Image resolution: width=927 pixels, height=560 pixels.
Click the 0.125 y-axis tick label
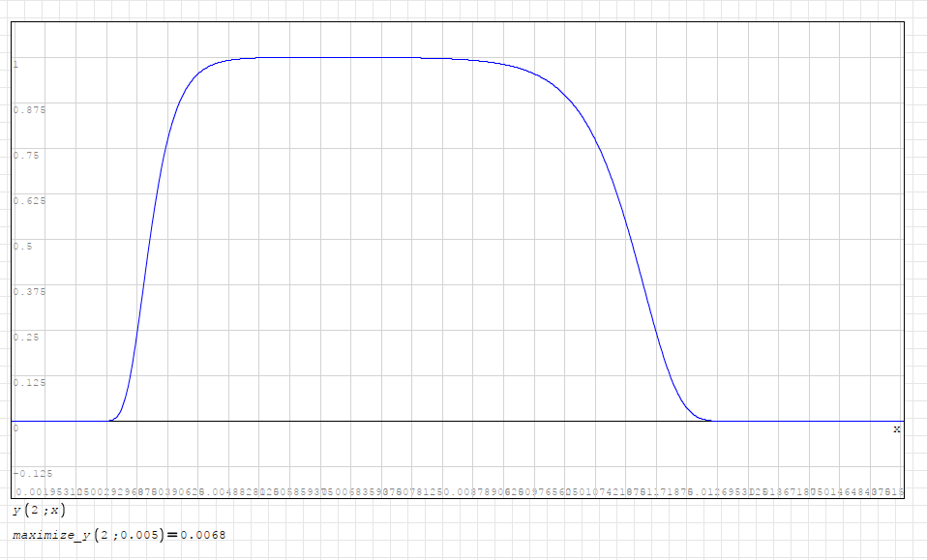pyautogui.click(x=29, y=382)
